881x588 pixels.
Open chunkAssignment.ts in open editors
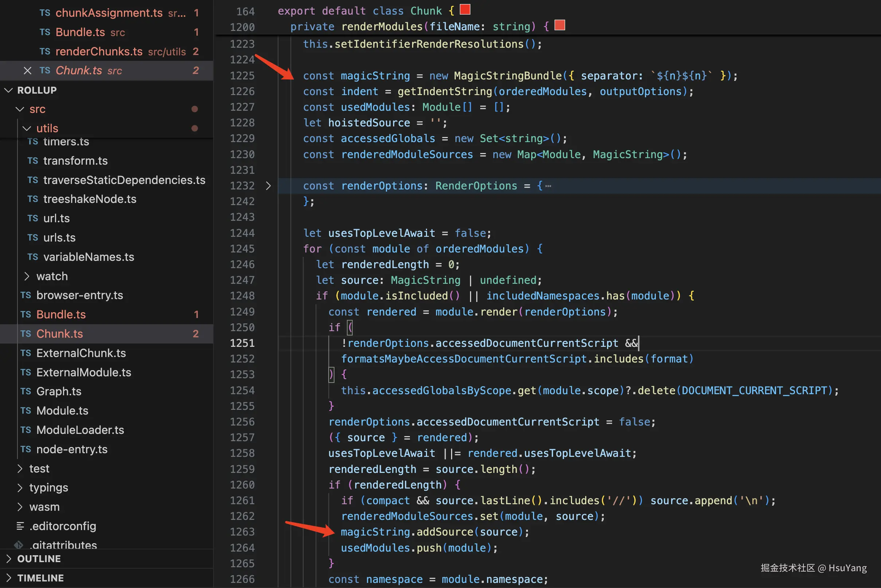109,13
